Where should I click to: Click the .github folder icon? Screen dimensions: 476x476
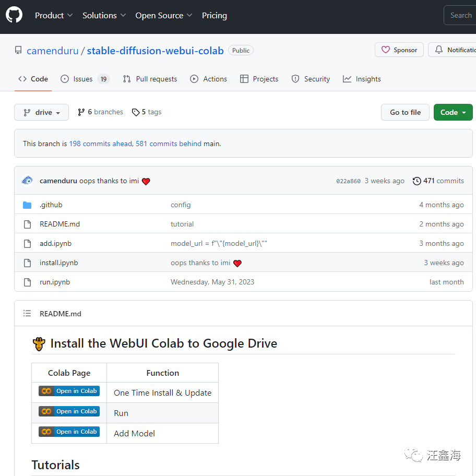(27, 205)
